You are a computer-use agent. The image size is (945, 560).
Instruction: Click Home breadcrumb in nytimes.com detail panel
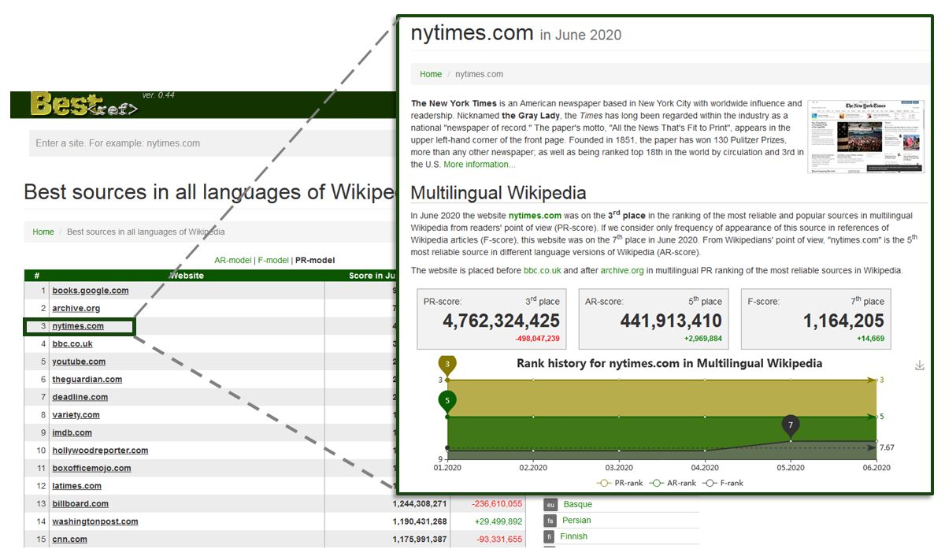(431, 74)
